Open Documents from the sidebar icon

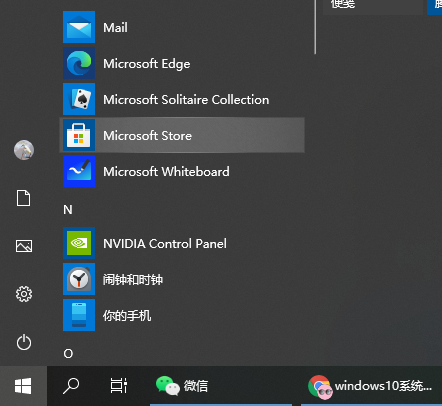point(24,198)
